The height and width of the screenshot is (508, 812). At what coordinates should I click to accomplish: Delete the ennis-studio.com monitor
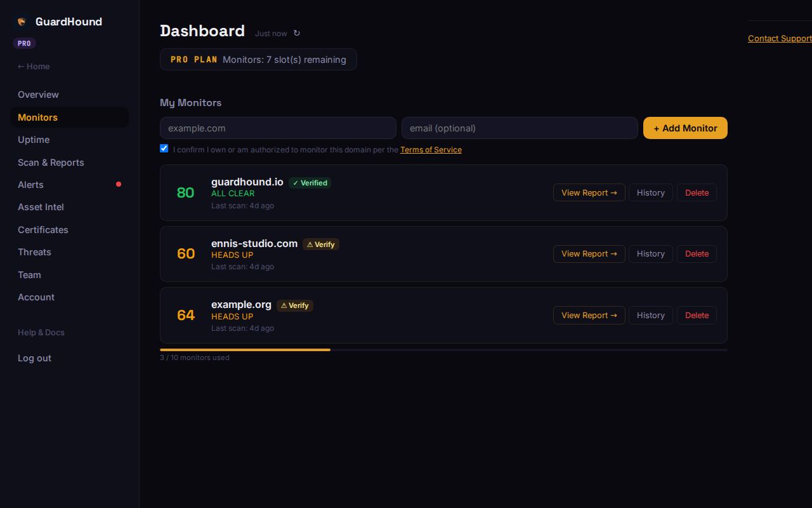(x=697, y=254)
